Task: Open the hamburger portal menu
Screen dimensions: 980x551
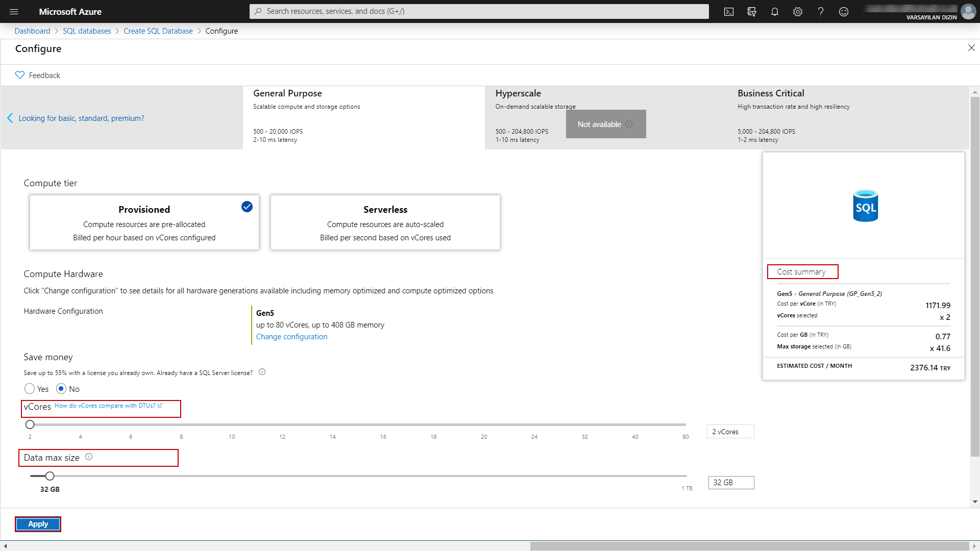Action: 14,12
